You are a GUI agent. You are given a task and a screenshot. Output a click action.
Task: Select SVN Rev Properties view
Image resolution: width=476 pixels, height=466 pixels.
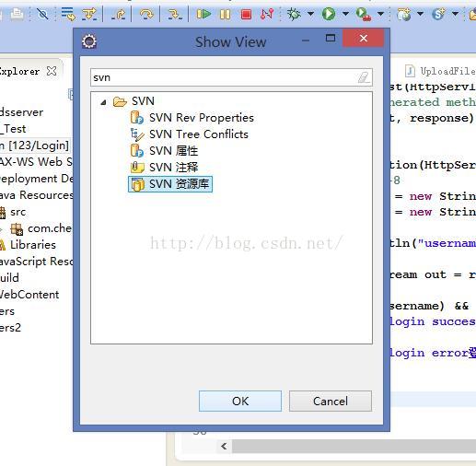tap(202, 118)
